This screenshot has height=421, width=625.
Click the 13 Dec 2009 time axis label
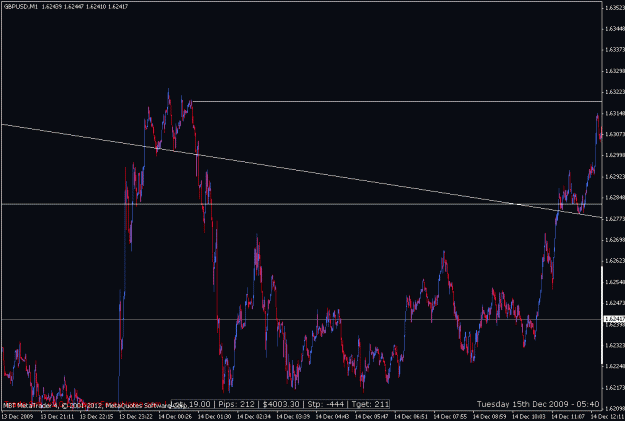pos(18,417)
